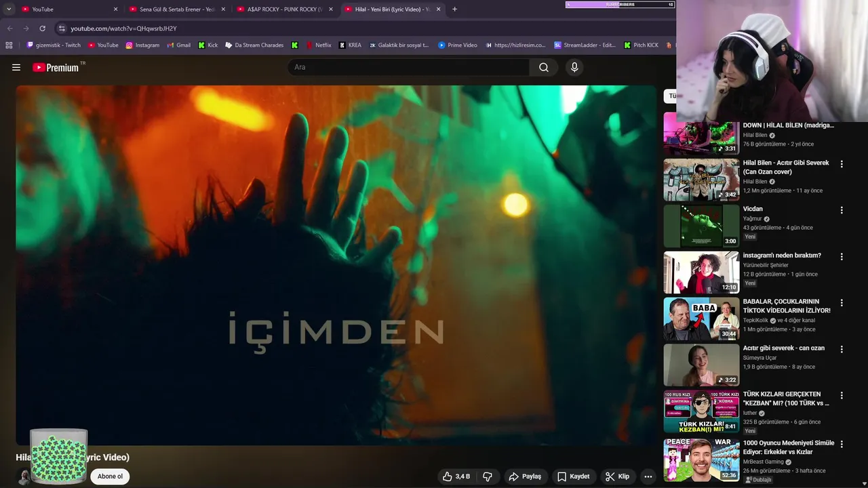
Task: Subscribe with the Abone ol button
Action: 110,476
